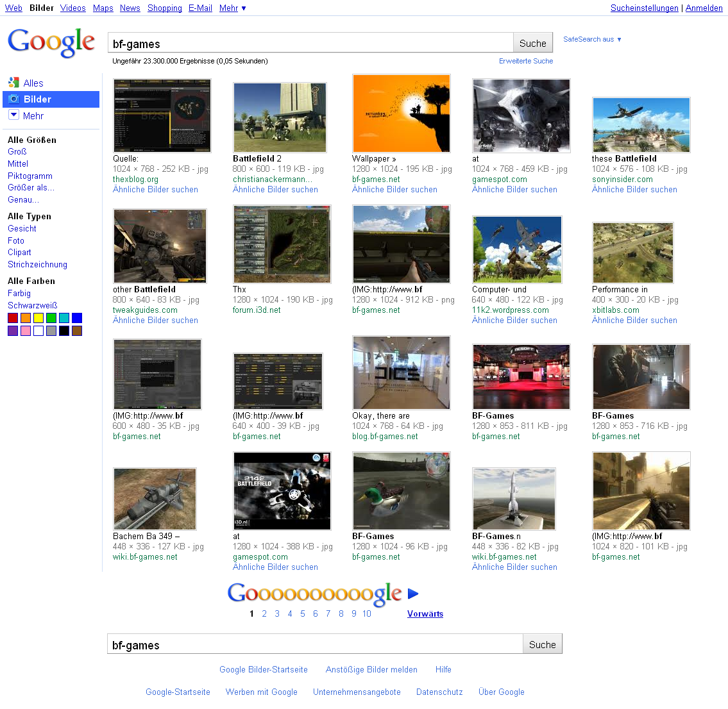
Task: Pick the orange color swatch
Action: [26, 318]
